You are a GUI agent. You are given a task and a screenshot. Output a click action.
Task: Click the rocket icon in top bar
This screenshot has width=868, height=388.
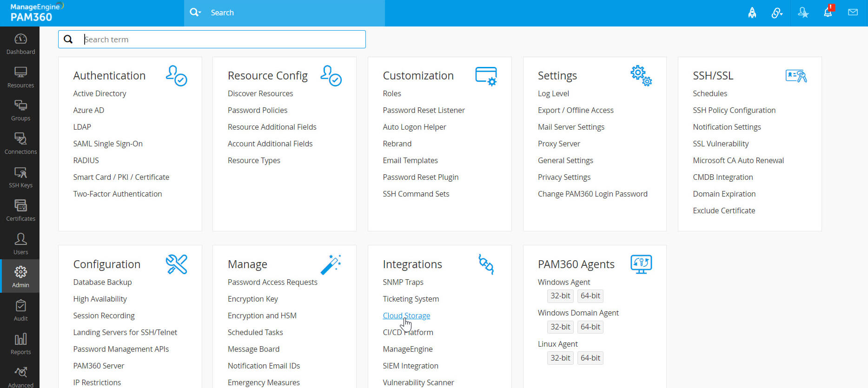(x=752, y=13)
